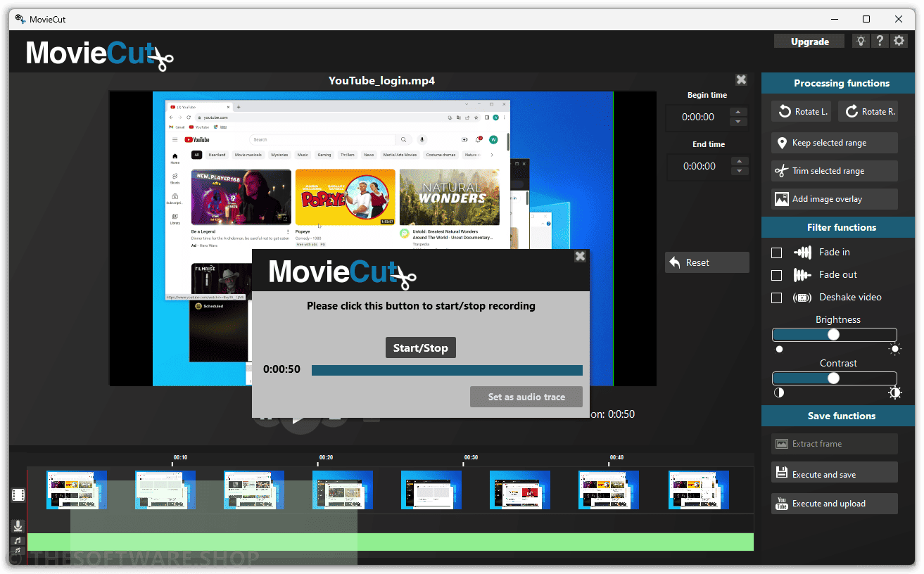Close the recording dialog
The image size is (924, 574).
pyautogui.click(x=580, y=256)
